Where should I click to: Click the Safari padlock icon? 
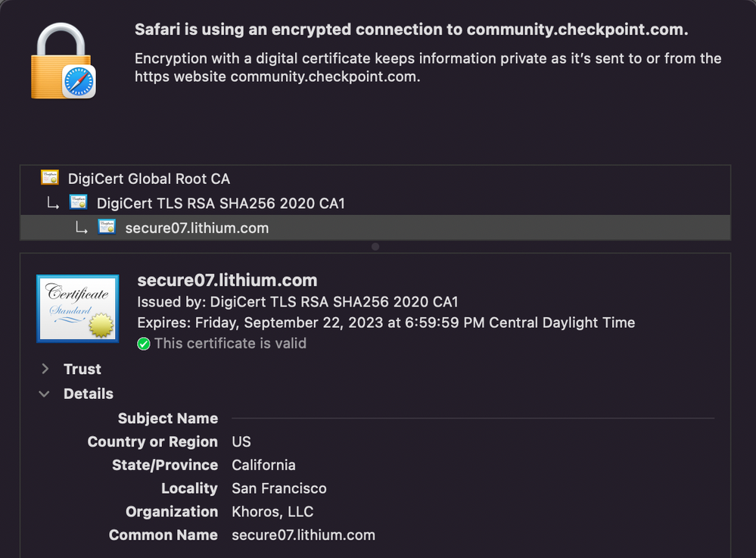[x=63, y=61]
